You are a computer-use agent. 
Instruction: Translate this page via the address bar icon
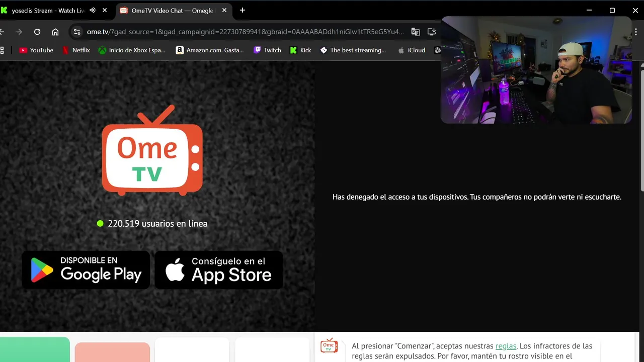(x=416, y=32)
